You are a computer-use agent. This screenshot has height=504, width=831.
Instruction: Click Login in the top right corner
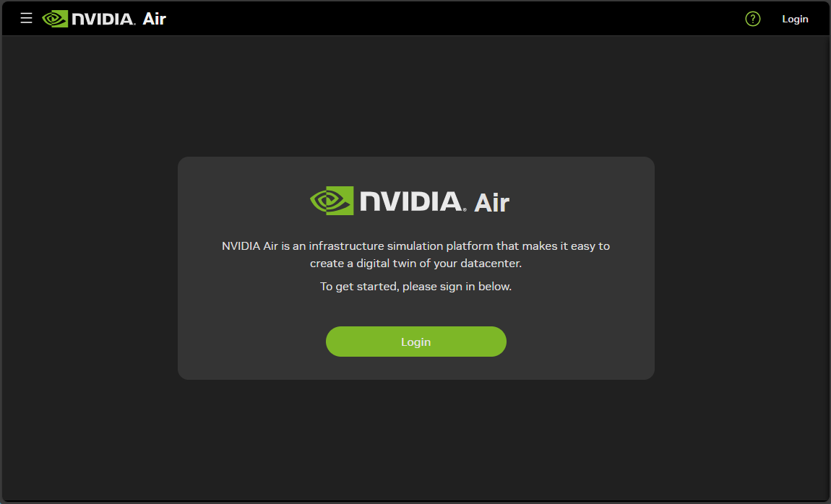795,19
